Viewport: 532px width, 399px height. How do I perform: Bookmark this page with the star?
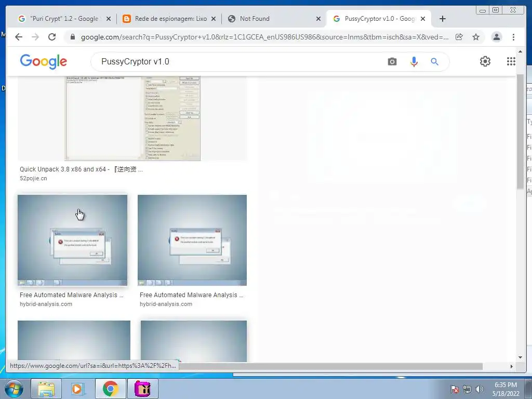[x=476, y=37]
